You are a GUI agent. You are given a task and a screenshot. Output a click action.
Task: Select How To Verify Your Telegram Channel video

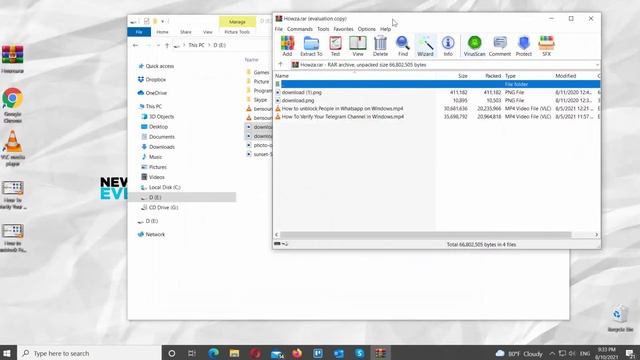(343, 117)
